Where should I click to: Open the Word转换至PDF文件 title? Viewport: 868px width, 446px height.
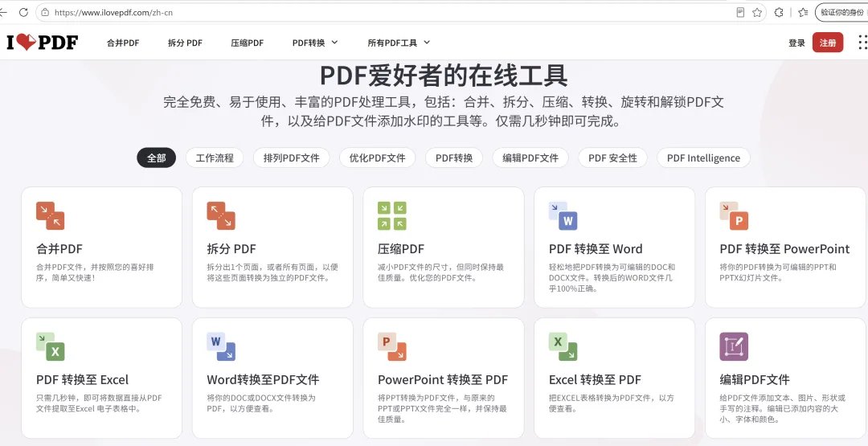click(263, 379)
